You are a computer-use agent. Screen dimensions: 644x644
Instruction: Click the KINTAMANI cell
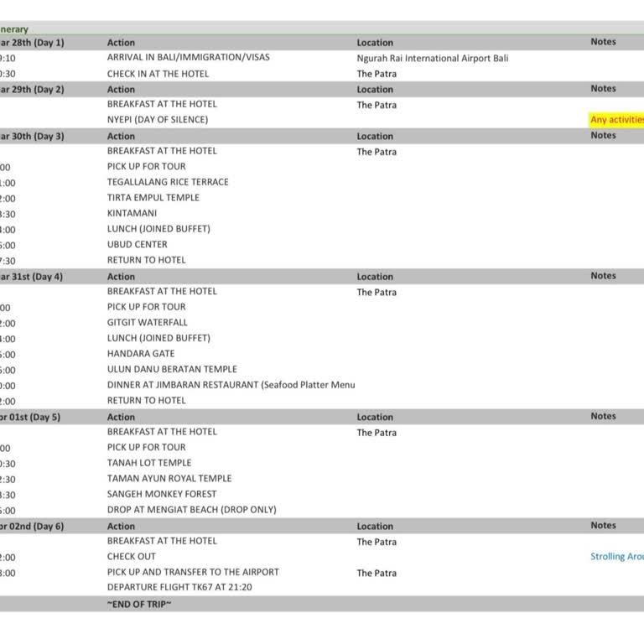(132, 214)
